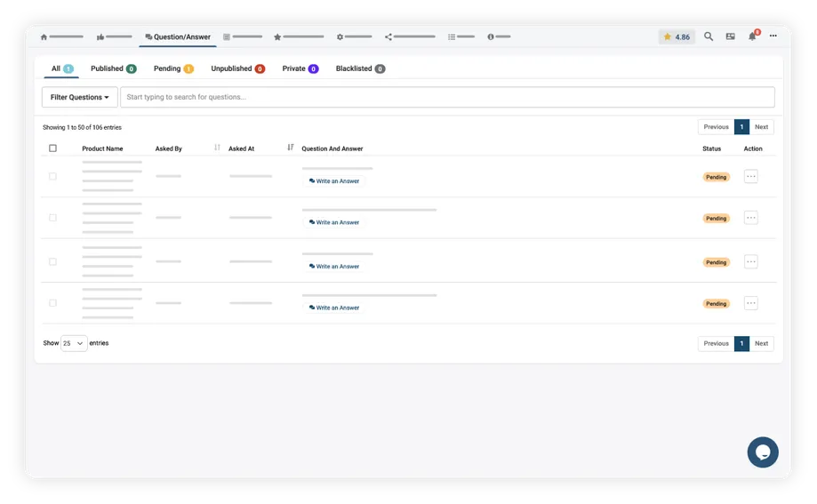Click the home icon in top navigation
817x504 pixels.
click(44, 37)
